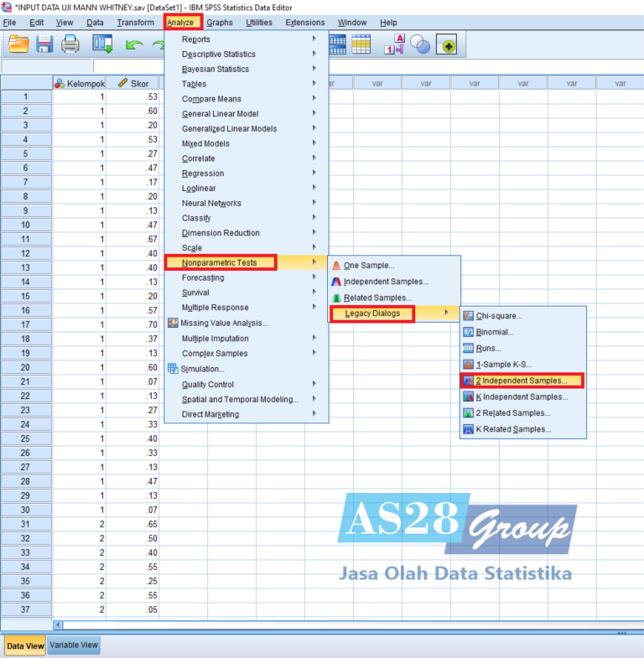Click the Undo arrow icon

134,45
